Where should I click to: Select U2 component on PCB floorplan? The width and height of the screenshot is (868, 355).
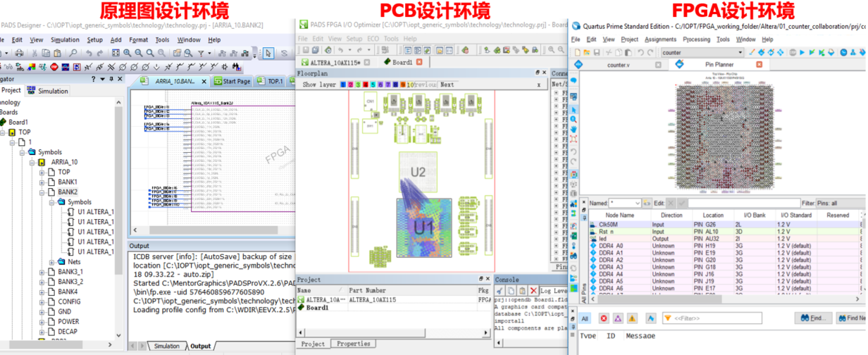418,171
